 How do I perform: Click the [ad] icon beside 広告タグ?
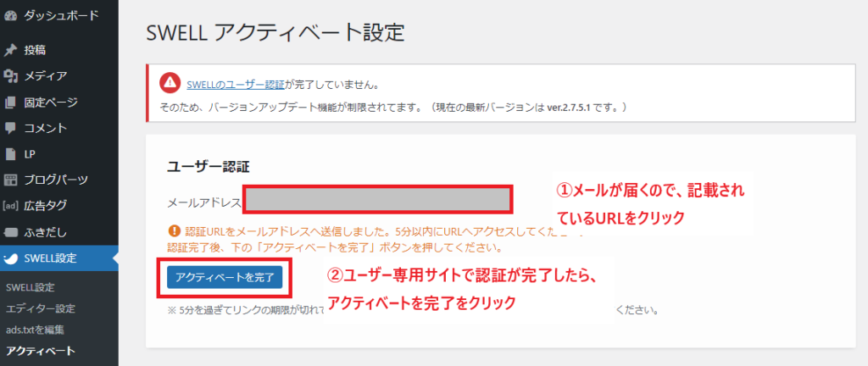pos(10,206)
